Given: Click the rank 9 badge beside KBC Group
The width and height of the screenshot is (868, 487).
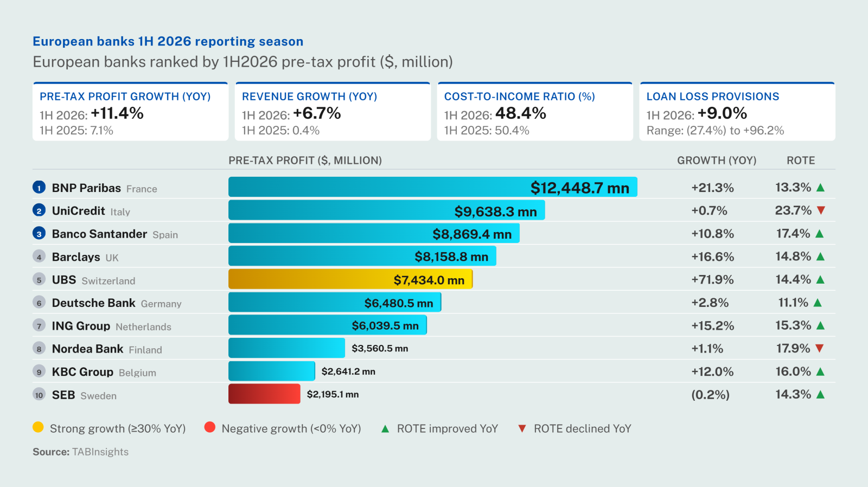Looking at the screenshot, I should 39,371.
